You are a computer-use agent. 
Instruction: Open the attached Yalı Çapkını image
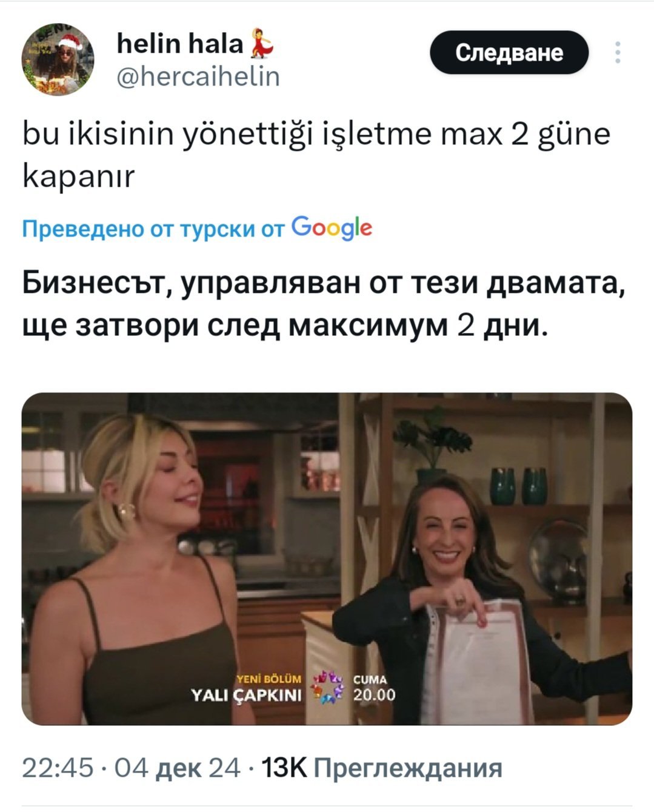point(327,559)
